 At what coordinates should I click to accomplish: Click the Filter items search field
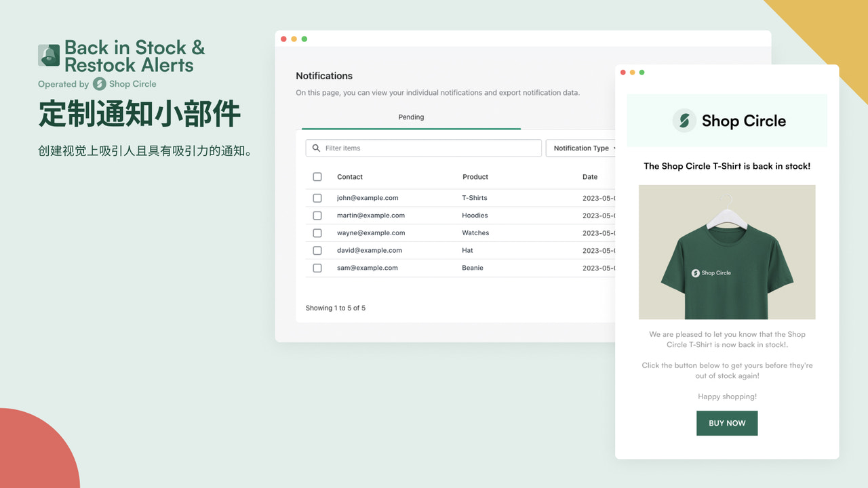point(424,148)
